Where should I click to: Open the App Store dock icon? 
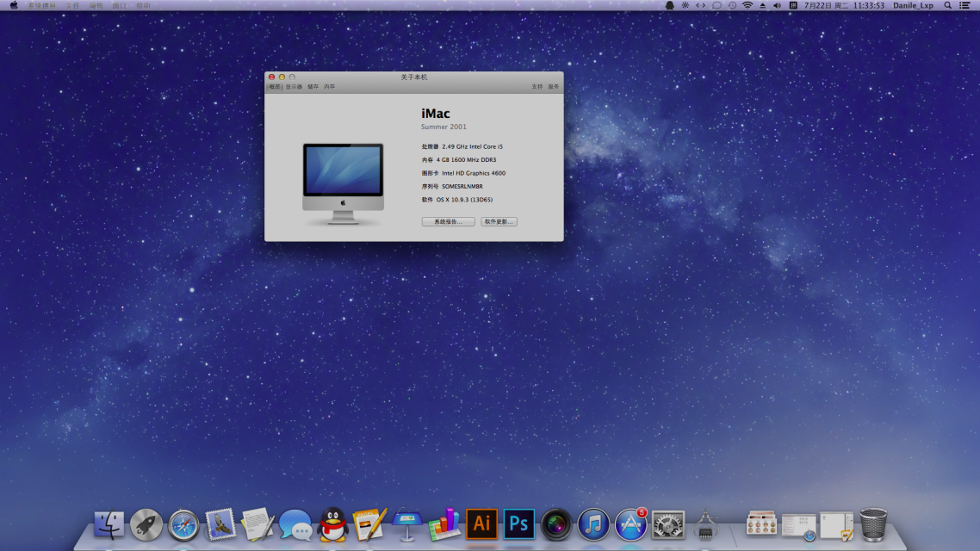click(631, 524)
